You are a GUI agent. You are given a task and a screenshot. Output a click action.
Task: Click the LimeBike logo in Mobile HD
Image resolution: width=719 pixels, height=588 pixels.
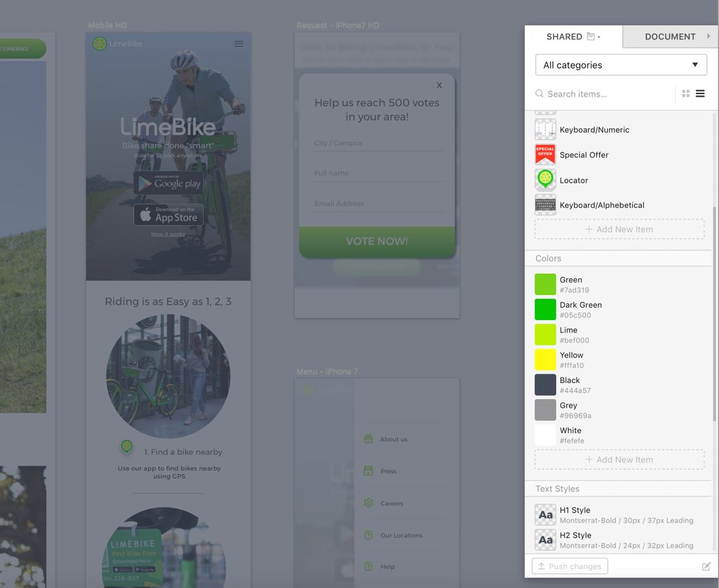coord(118,44)
